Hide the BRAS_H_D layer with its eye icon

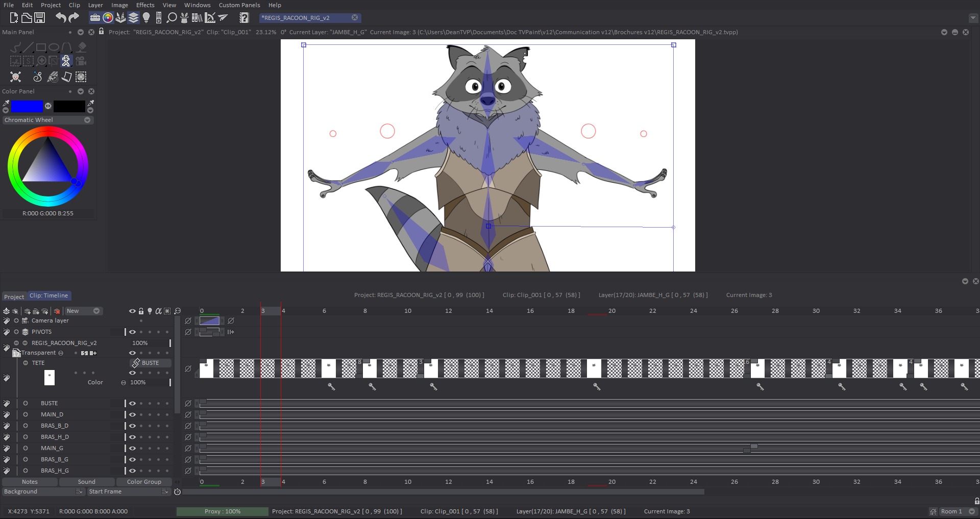[x=132, y=437]
